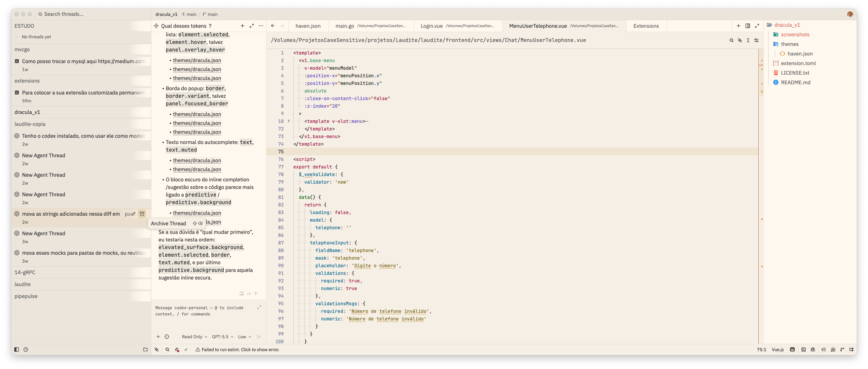Toggle the project panel tree icon
The image size is (868, 369).
click(851, 350)
